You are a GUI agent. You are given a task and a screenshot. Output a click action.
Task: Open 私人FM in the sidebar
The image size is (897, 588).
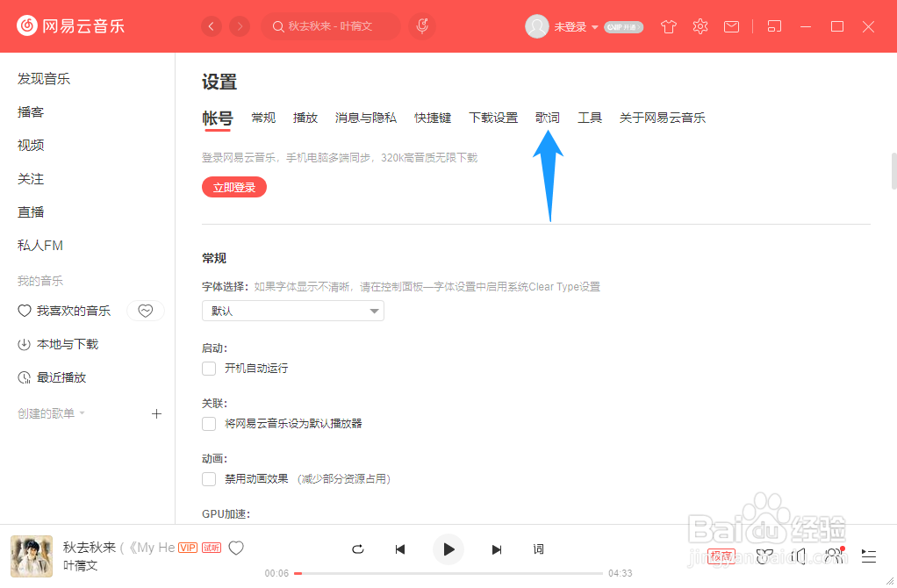[40, 246]
